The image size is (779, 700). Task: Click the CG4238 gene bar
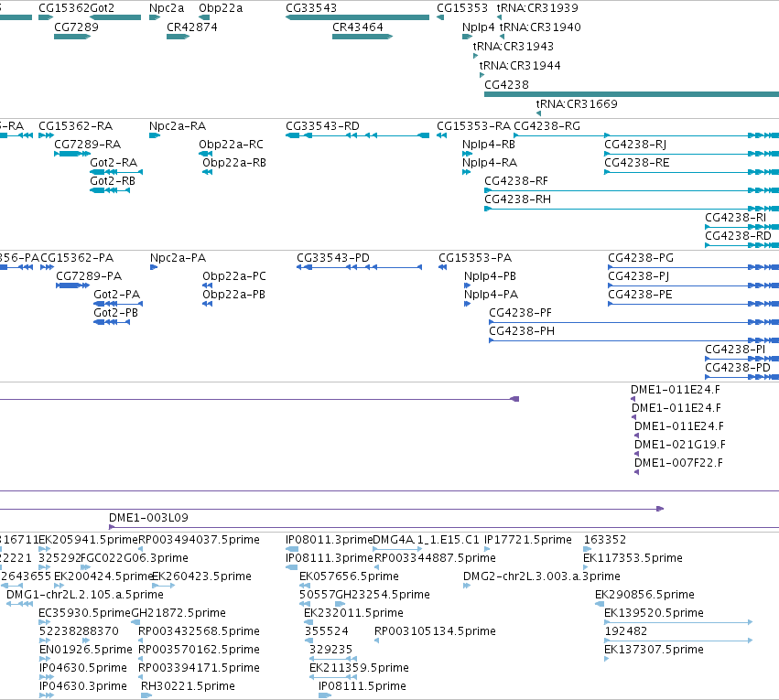click(x=632, y=94)
